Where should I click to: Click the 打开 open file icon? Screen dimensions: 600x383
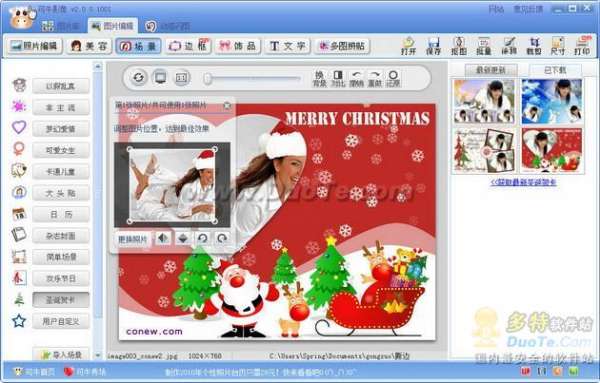click(x=408, y=46)
